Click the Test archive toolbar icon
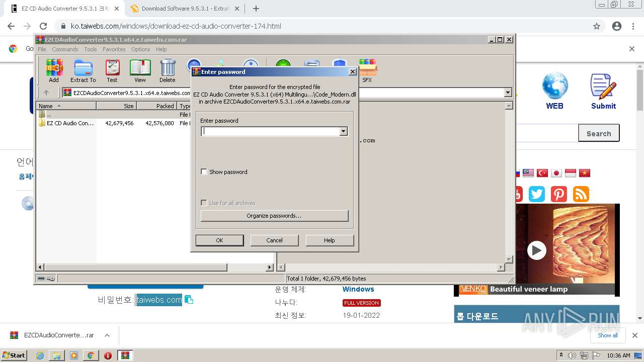The width and height of the screenshot is (644, 362). (x=112, y=70)
